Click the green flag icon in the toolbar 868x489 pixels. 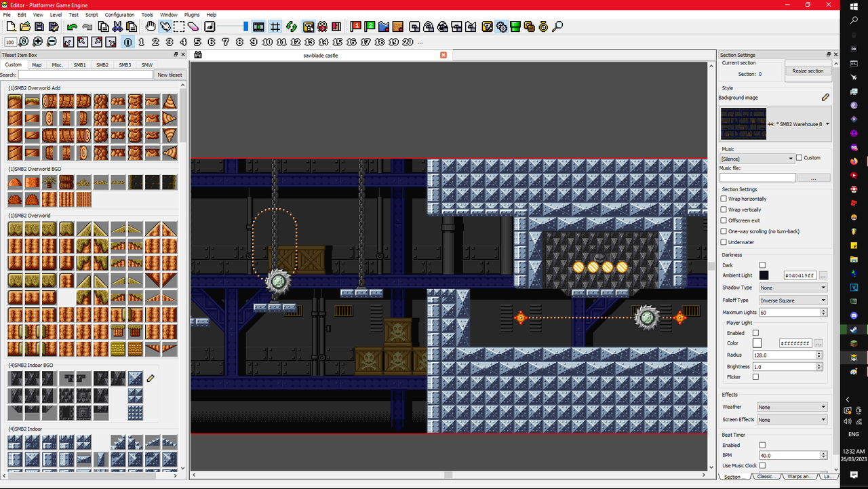pos(369,26)
